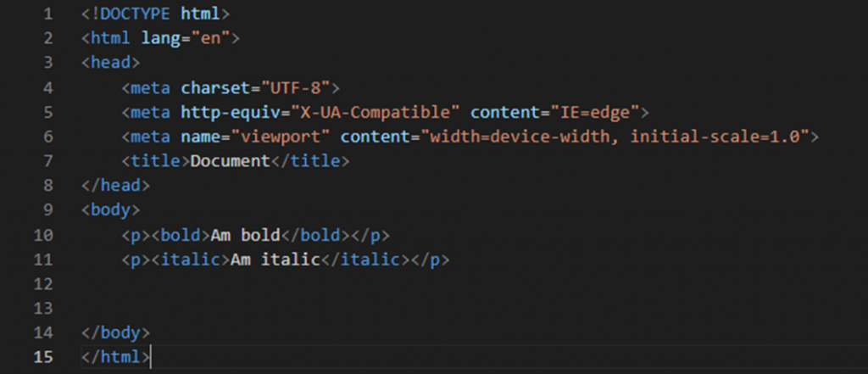Click line number 1 in the gutter
This screenshot has height=374, width=868.
(x=48, y=14)
